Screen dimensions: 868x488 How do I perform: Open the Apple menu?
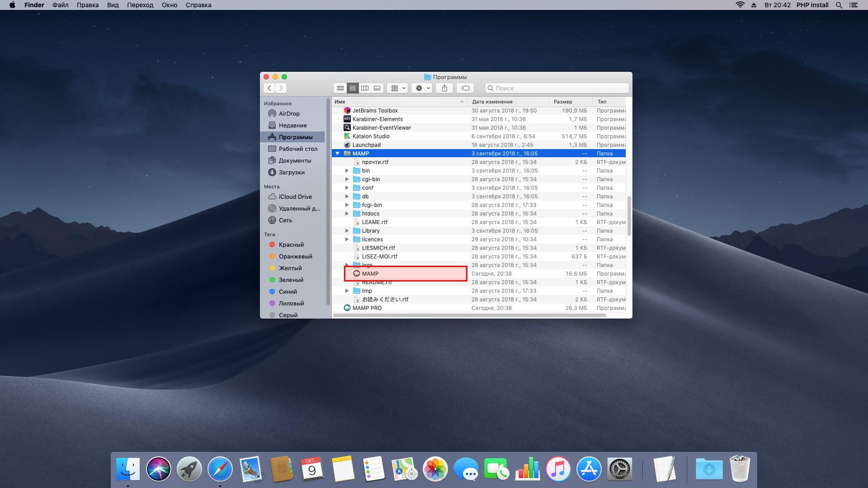tap(12, 5)
